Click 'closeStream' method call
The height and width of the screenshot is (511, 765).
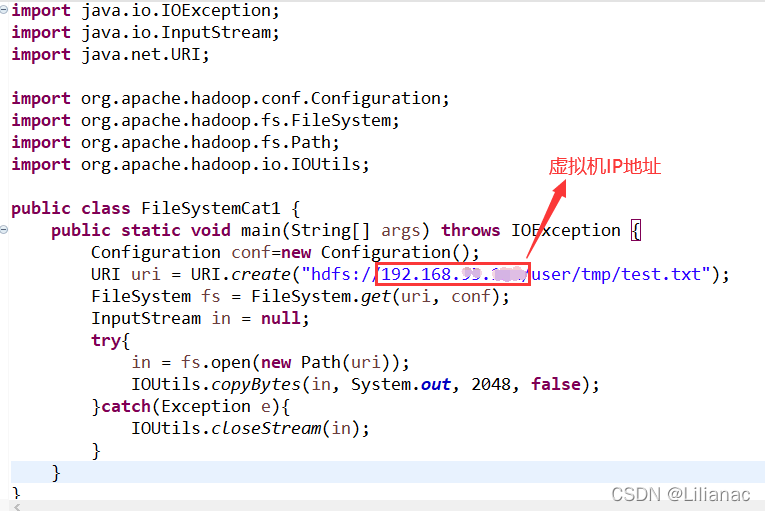pyautogui.click(x=266, y=428)
